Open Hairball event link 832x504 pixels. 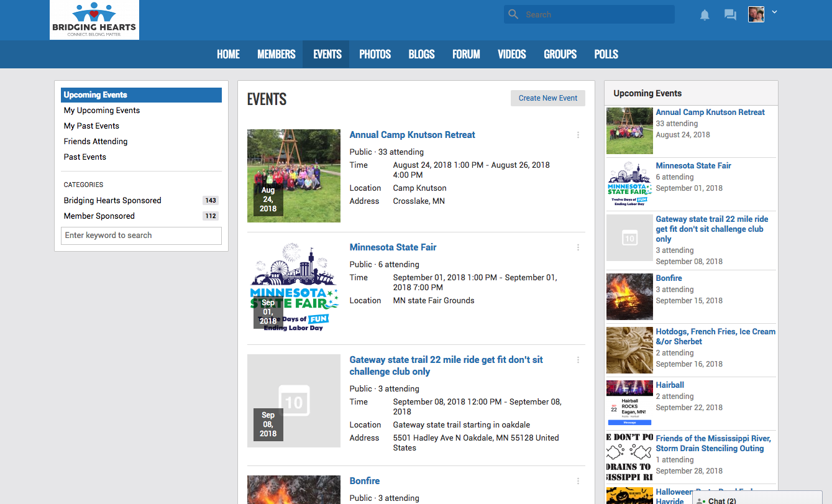click(670, 385)
